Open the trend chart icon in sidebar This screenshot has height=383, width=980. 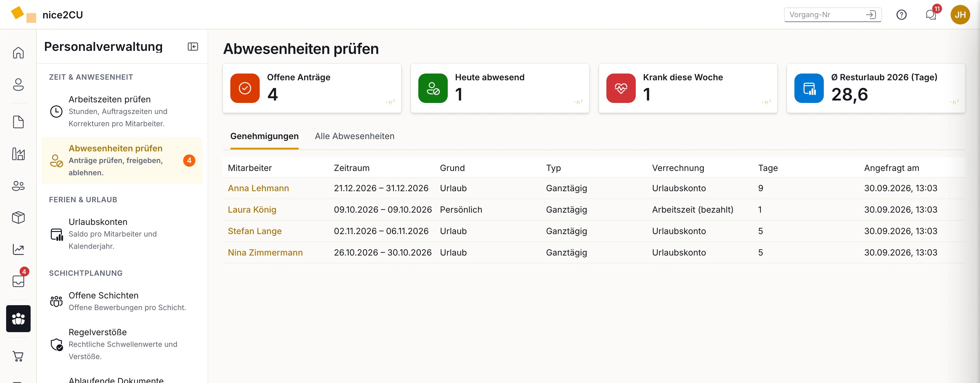(18, 249)
